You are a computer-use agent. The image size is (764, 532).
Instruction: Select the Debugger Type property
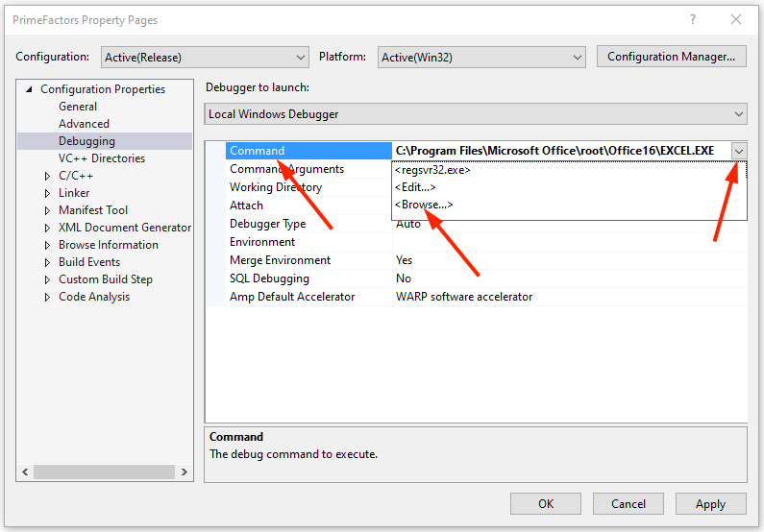click(x=308, y=224)
